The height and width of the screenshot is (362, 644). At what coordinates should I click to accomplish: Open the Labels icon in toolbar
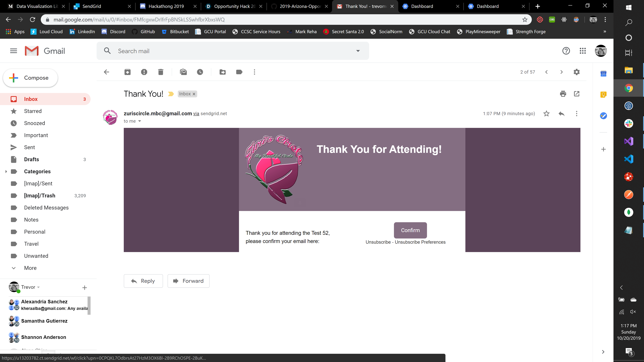pos(239,72)
